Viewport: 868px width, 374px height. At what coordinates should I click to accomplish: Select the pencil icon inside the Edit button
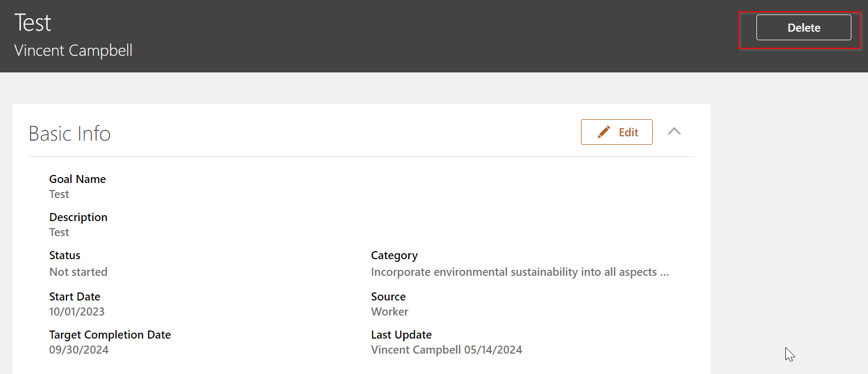604,131
